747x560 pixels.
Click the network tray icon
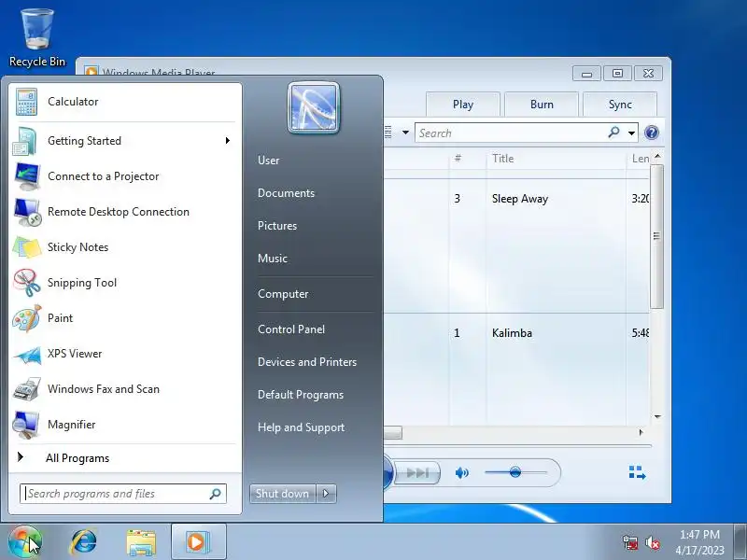click(x=629, y=542)
